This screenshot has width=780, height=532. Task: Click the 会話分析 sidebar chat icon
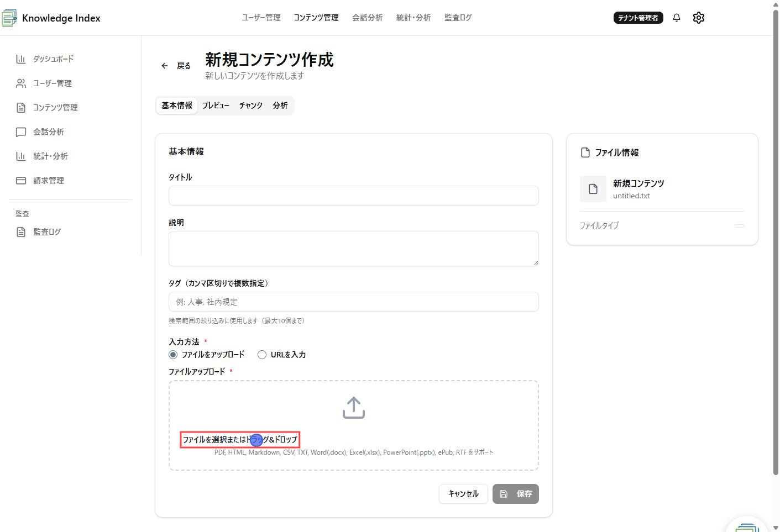coord(21,132)
